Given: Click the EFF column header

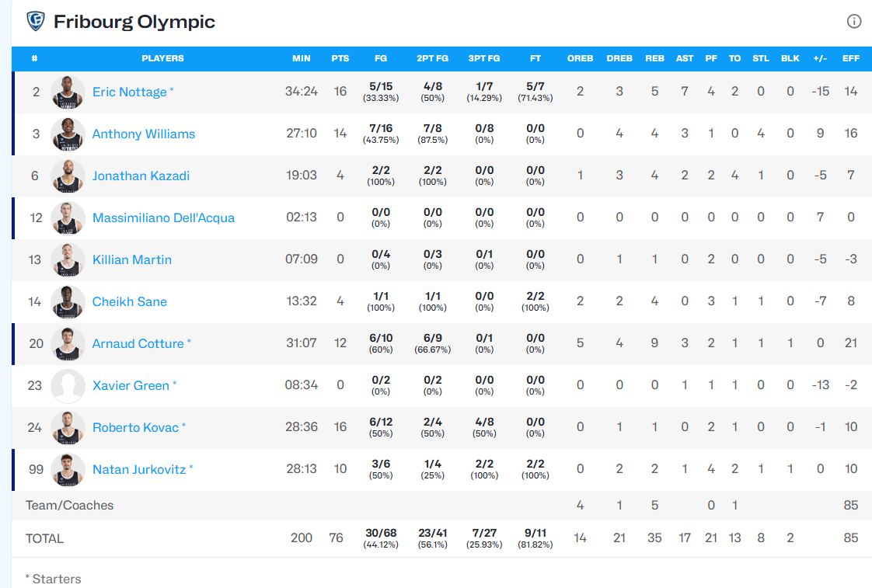Looking at the screenshot, I should (851, 58).
